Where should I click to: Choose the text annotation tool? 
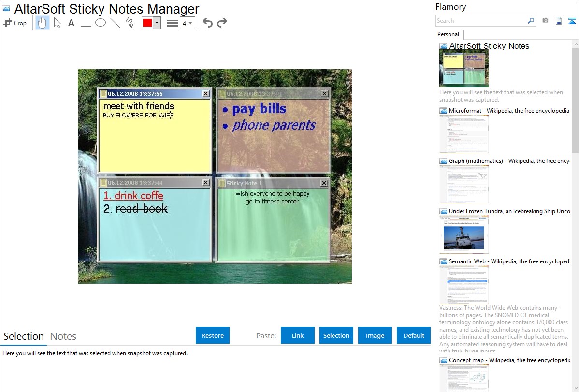[x=71, y=23]
